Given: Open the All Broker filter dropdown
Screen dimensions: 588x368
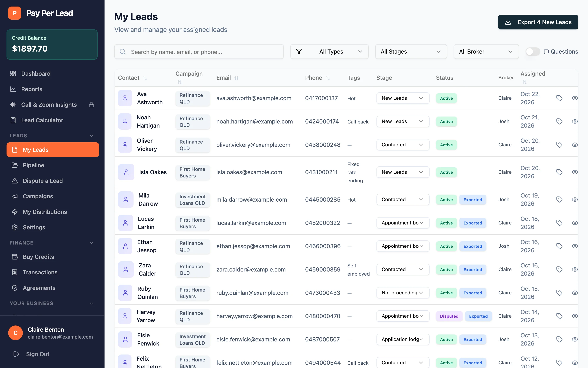Looking at the screenshot, I should click(486, 52).
